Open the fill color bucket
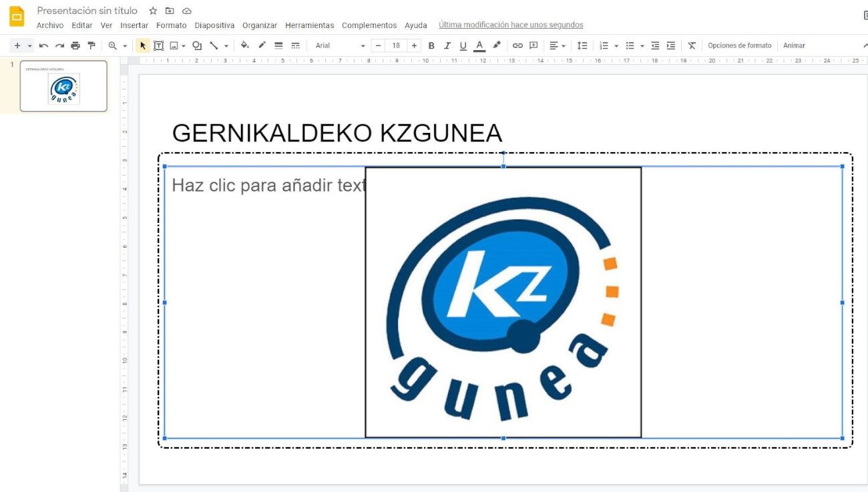The width and height of the screenshot is (868, 492). tap(245, 45)
